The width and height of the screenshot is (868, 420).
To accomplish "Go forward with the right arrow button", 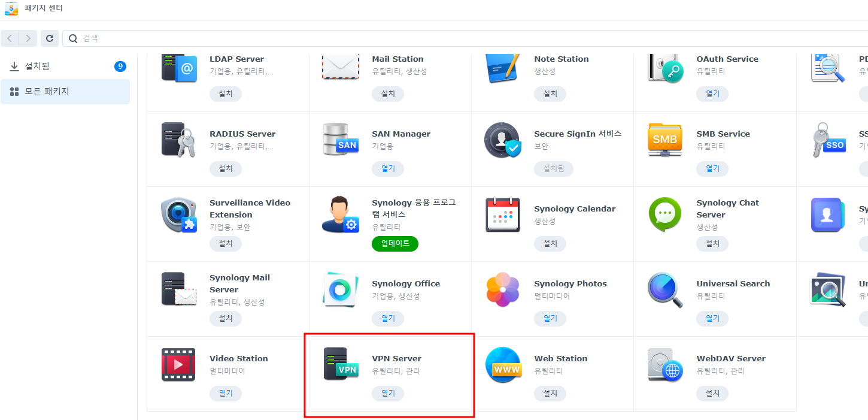I will (x=28, y=38).
